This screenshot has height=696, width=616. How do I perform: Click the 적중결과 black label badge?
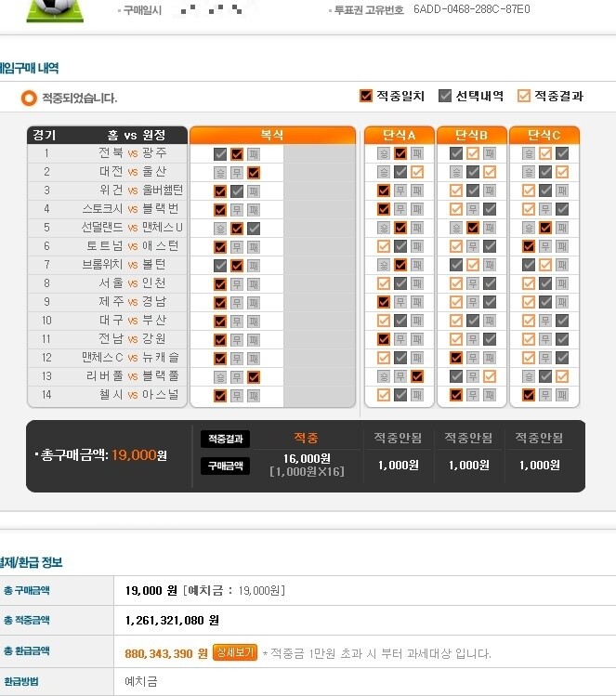point(226,439)
